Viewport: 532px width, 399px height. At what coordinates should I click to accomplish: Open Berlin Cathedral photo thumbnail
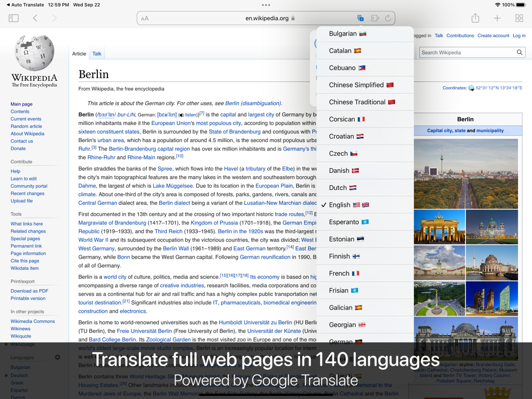[x=492, y=227]
